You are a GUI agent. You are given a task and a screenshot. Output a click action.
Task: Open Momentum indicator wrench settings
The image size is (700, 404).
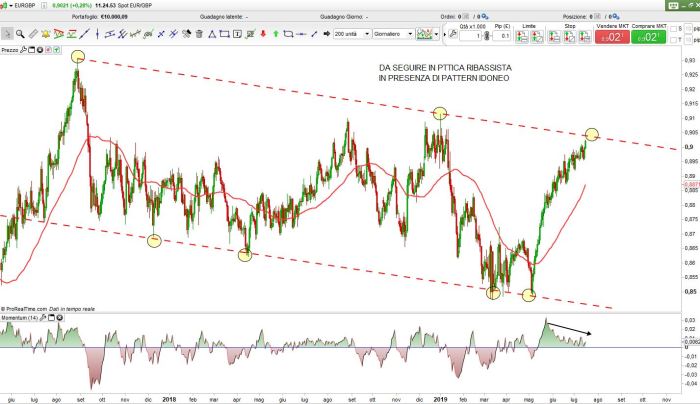[43, 318]
